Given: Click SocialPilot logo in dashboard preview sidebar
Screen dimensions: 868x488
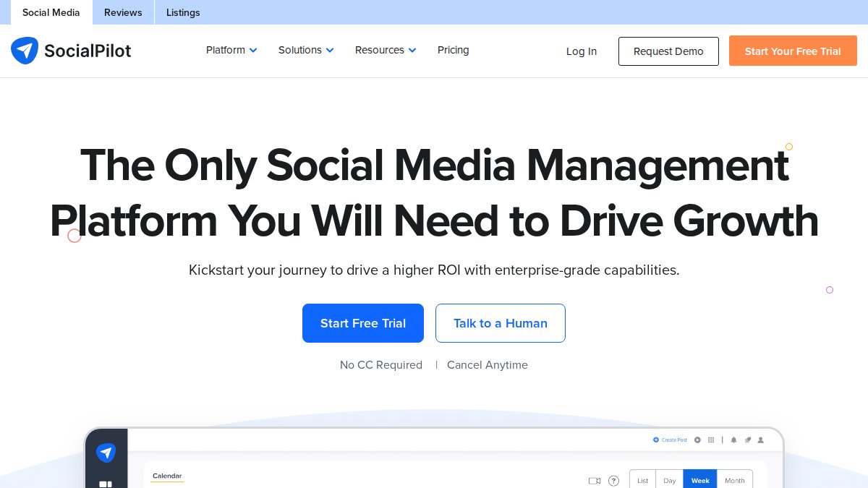Looking at the screenshot, I should [x=106, y=453].
